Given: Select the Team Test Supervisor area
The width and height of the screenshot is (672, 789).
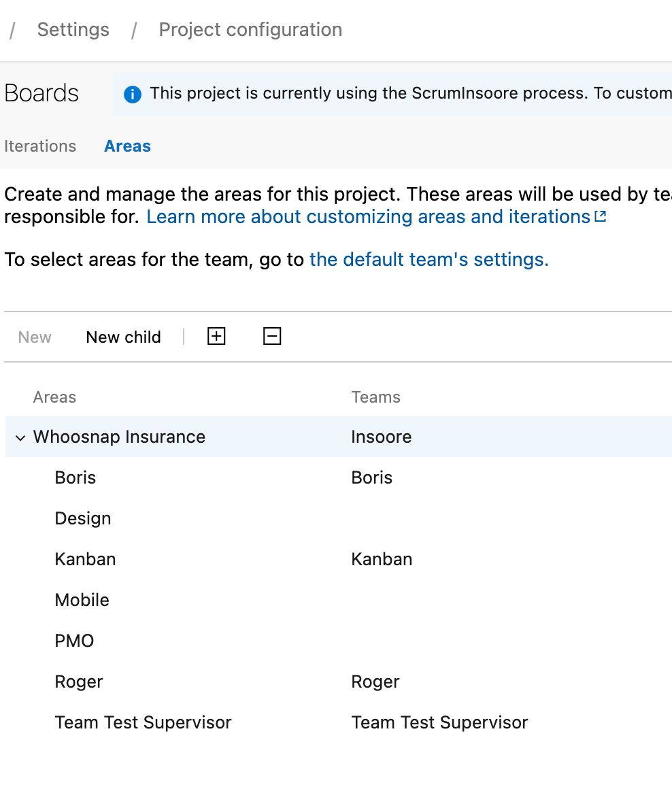Looking at the screenshot, I should pyautogui.click(x=143, y=722).
